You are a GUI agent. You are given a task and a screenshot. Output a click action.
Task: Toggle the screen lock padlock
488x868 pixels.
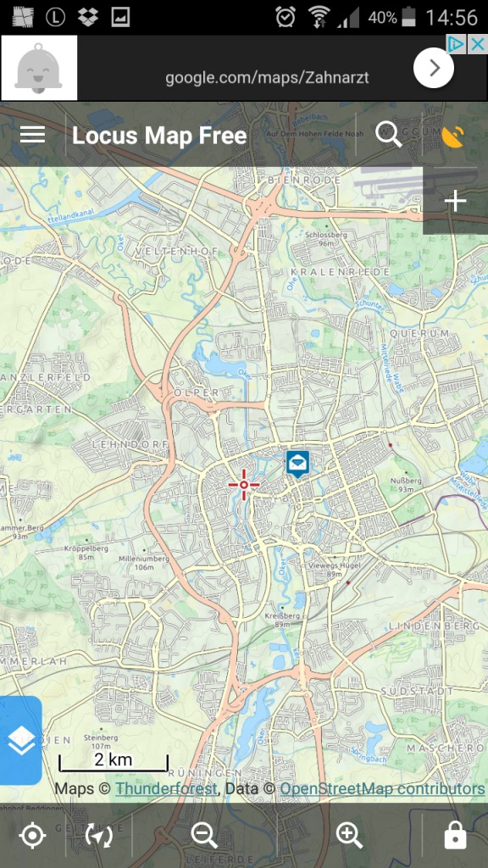(x=455, y=835)
